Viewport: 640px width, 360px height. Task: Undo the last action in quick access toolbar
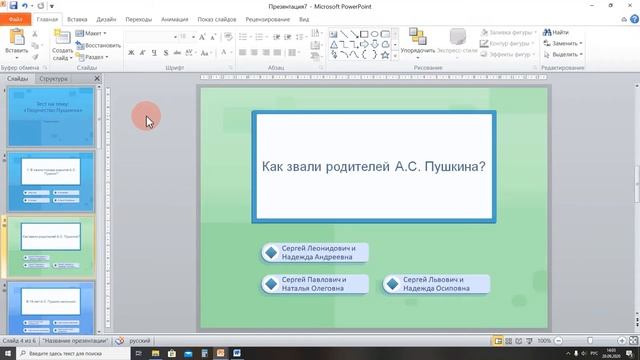click(25, 6)
